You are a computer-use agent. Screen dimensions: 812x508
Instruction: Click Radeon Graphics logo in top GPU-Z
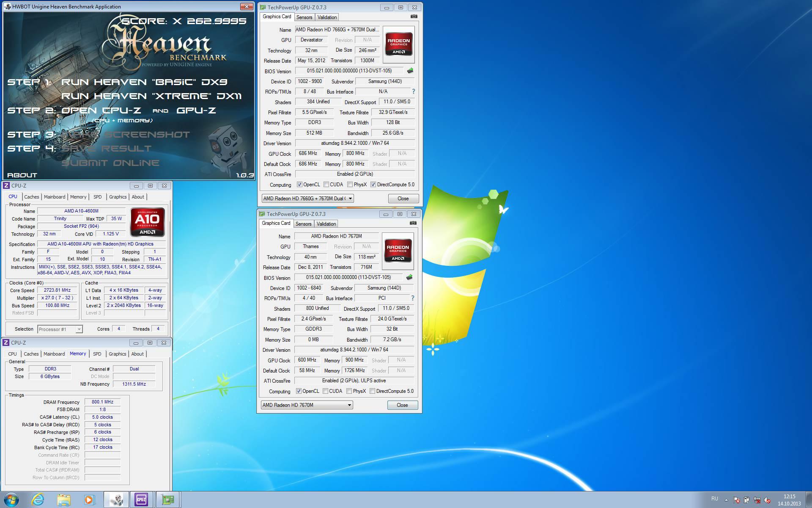398,44
